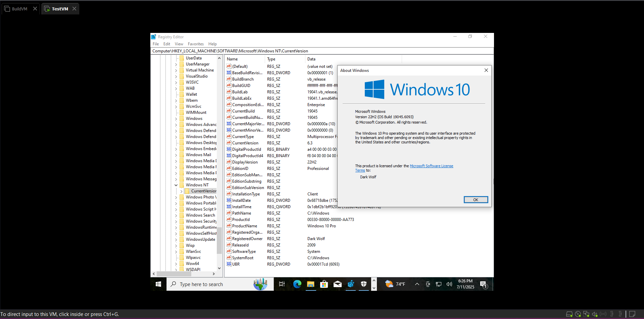
Task: Click the network tray icon
Action: tap(439, 284)
